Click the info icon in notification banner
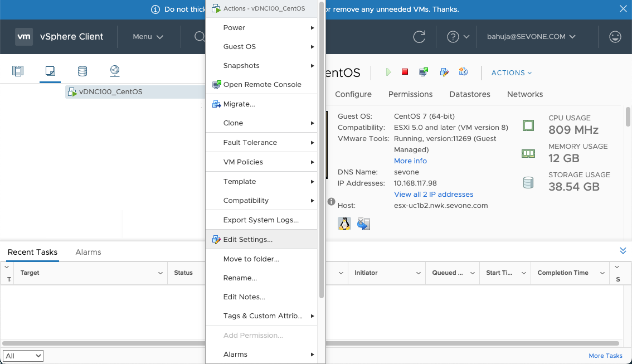The width and height of the screenshot is (632, 364). coord(155,9)
